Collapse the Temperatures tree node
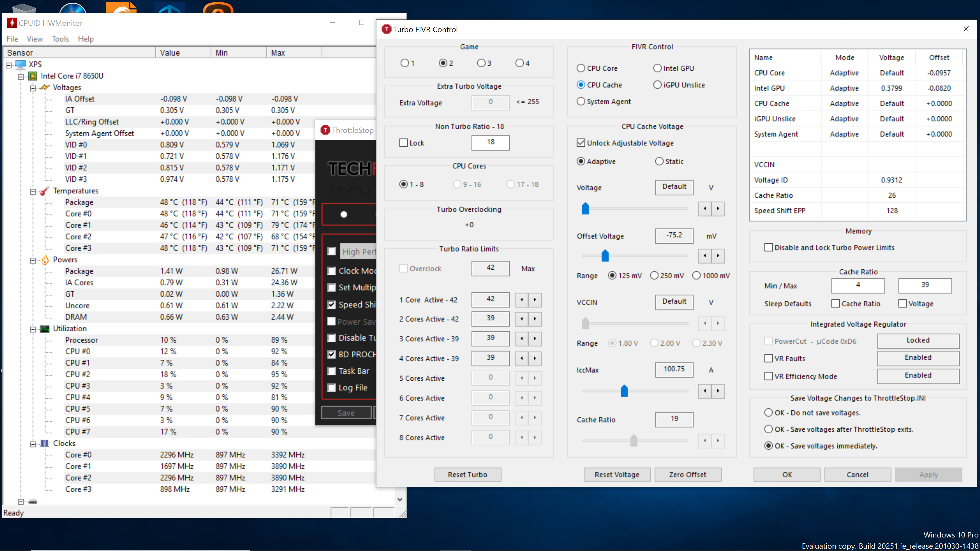Screen dimensions: 980x551 [33, 192]
